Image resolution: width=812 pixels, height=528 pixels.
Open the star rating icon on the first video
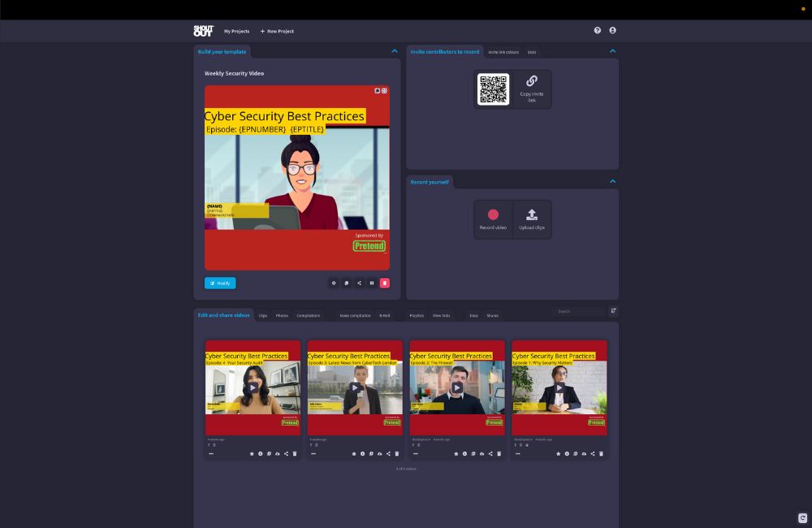[251, 453]
